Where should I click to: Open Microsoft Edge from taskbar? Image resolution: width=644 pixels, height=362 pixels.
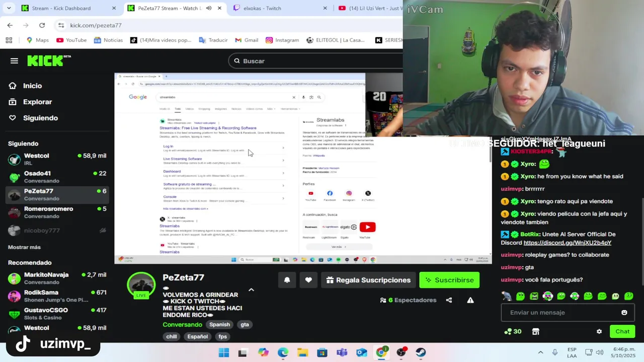pos(283,352)
